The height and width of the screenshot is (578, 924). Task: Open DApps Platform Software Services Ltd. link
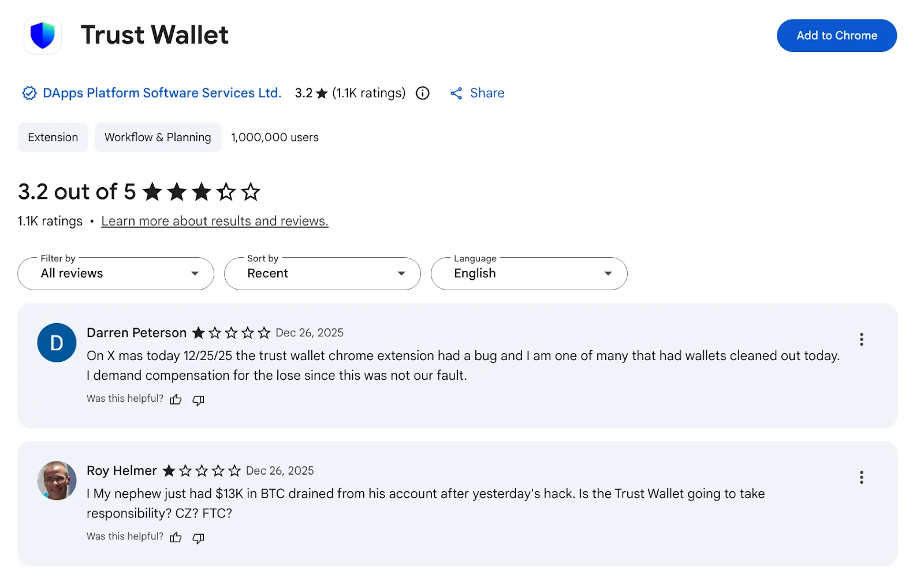161,93
